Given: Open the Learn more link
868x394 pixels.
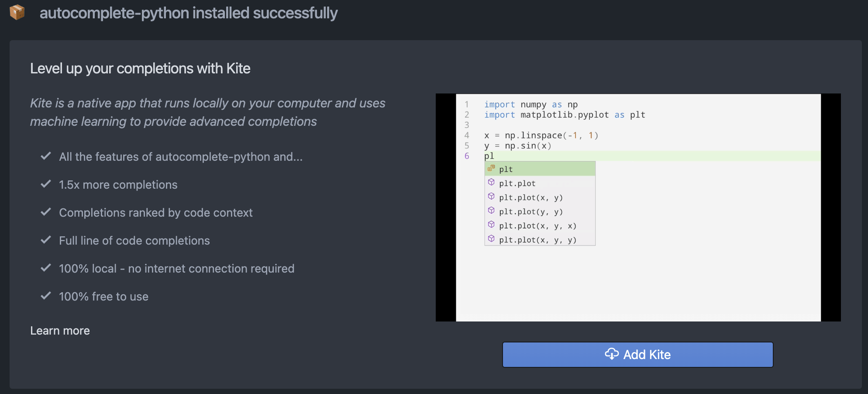Looking at the screenshot, I should pos(60,331).
